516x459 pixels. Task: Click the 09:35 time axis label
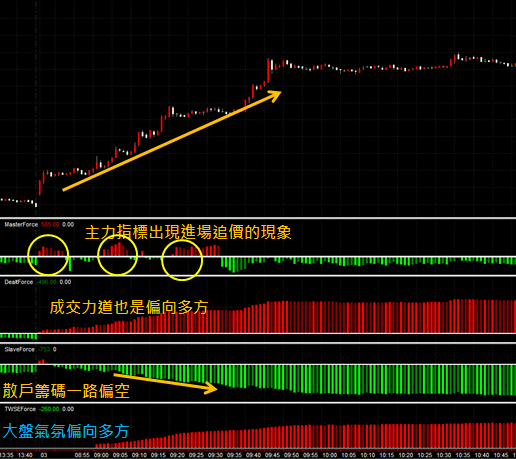[x=234, y=455]
